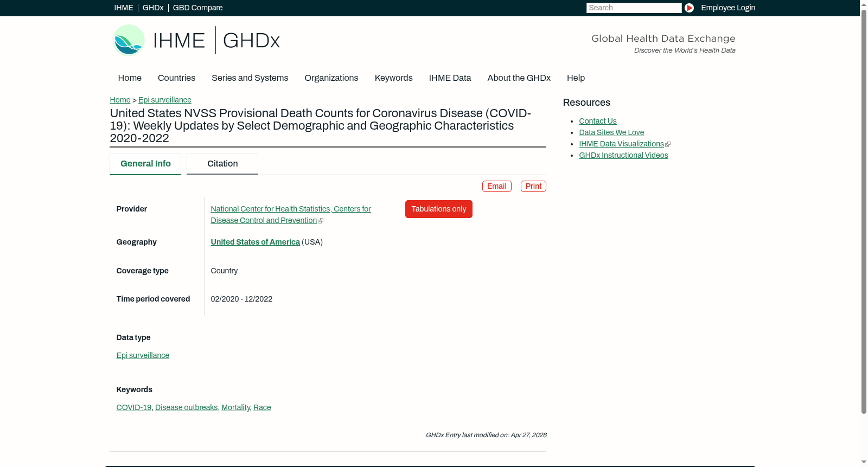Image resolution: width=868 pixels, height=467 pixels.
Task: Click the Global Health Data Exchange tagline
Action: pyautogui.click(x=663, y=39)
